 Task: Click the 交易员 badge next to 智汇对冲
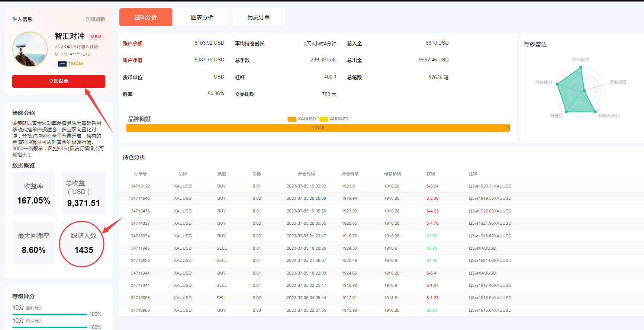96,36
